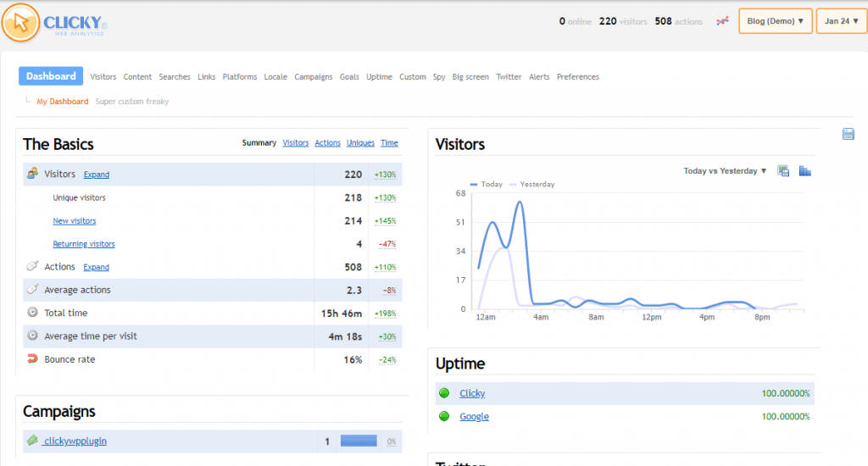
Task: Open the Uptime menu tab
Action: point(379,77)
